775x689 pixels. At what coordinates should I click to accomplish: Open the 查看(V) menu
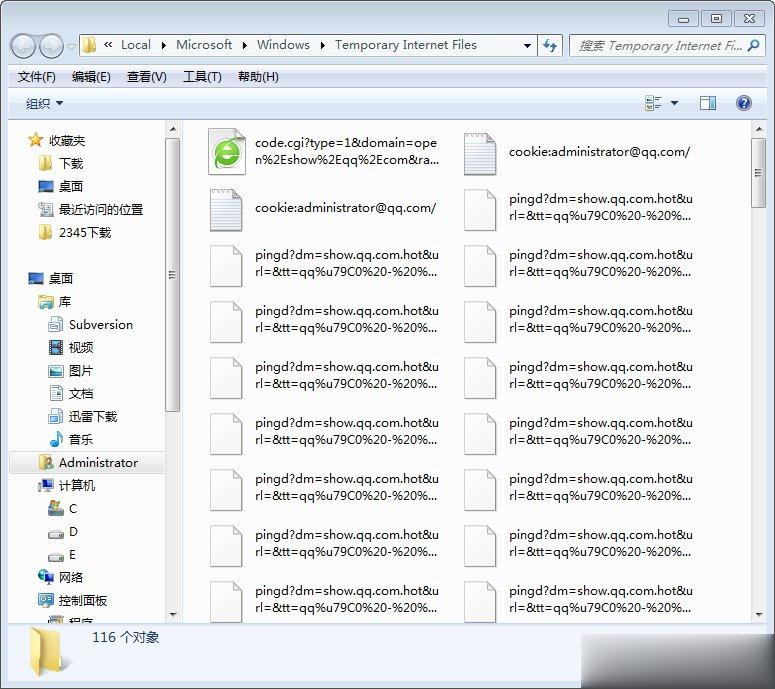click(x=146, y=77)
